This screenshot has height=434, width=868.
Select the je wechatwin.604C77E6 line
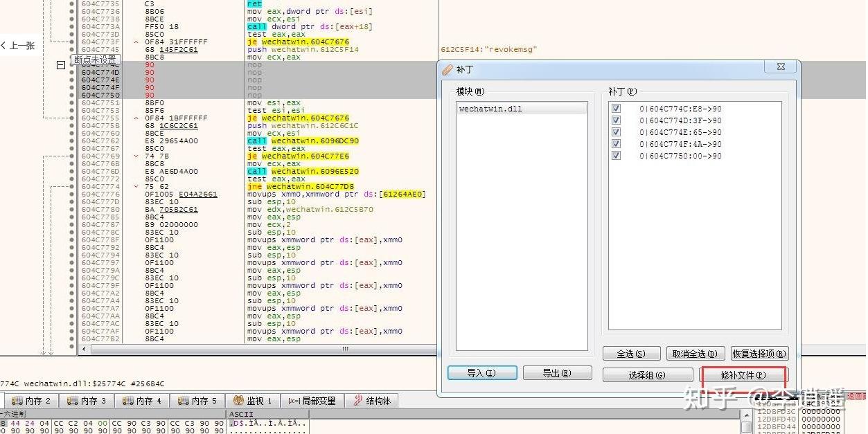298,156
